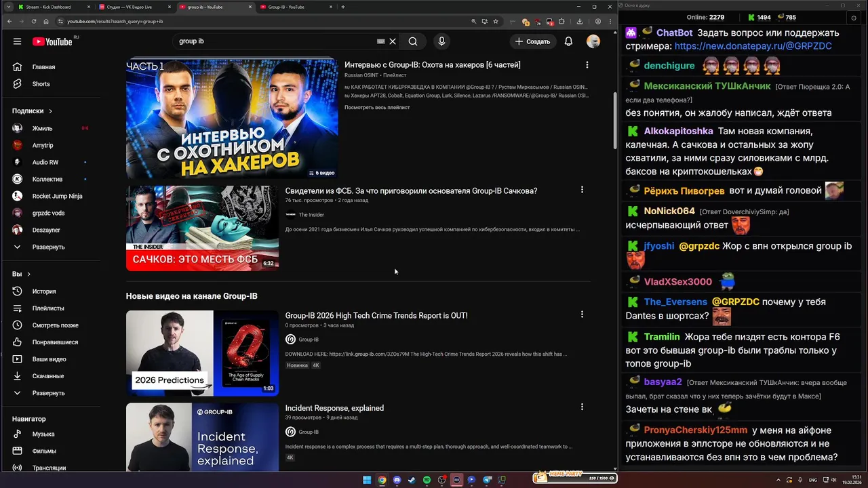Open the Сачков: это месть ФСБ thumbnail

point(202,228)
